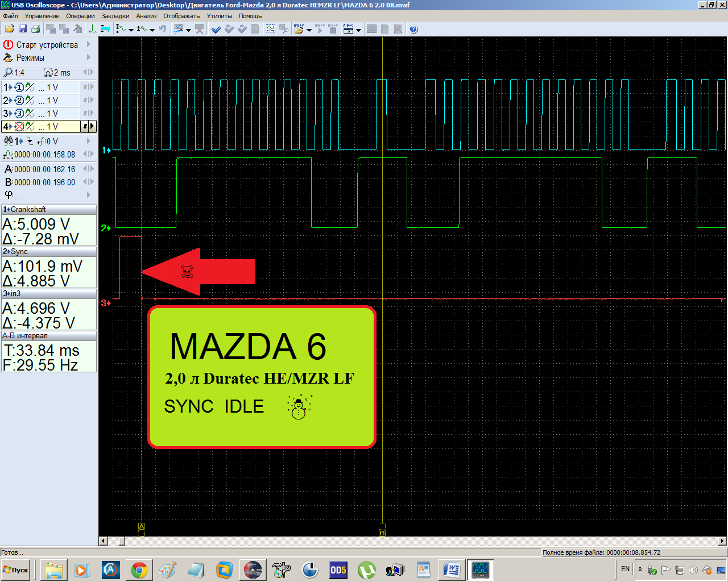
Task: Click cursor B marker at bottom
Action: click(x=382, y=533)
